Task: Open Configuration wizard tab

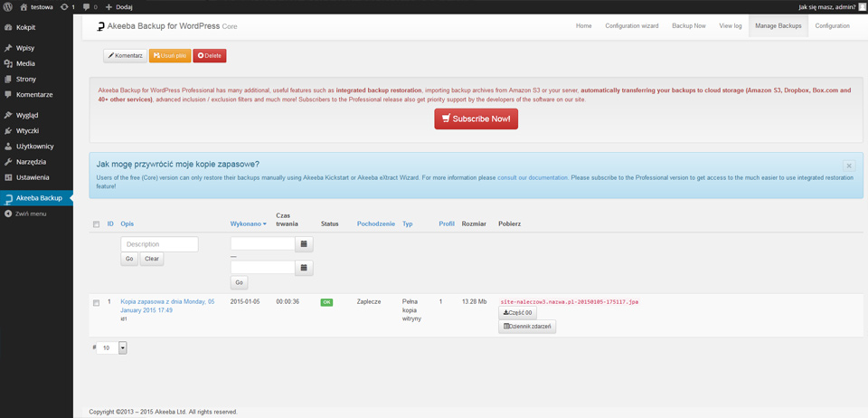Action: click(632, 26)
